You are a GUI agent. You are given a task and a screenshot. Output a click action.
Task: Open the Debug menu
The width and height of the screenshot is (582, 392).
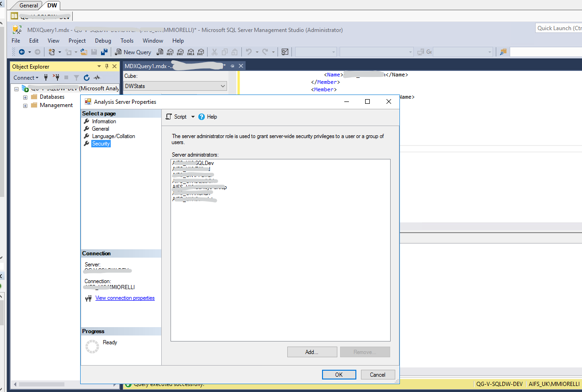tap(103, 41)
